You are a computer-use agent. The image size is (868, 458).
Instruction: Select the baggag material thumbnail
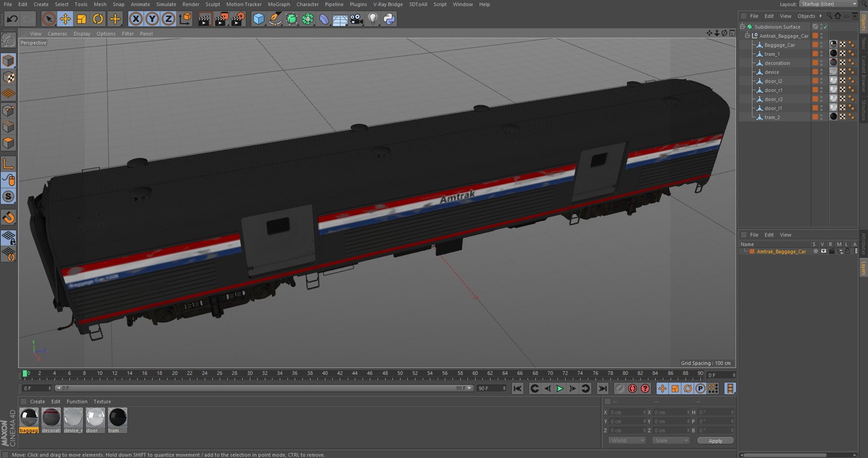pos(29,421)
